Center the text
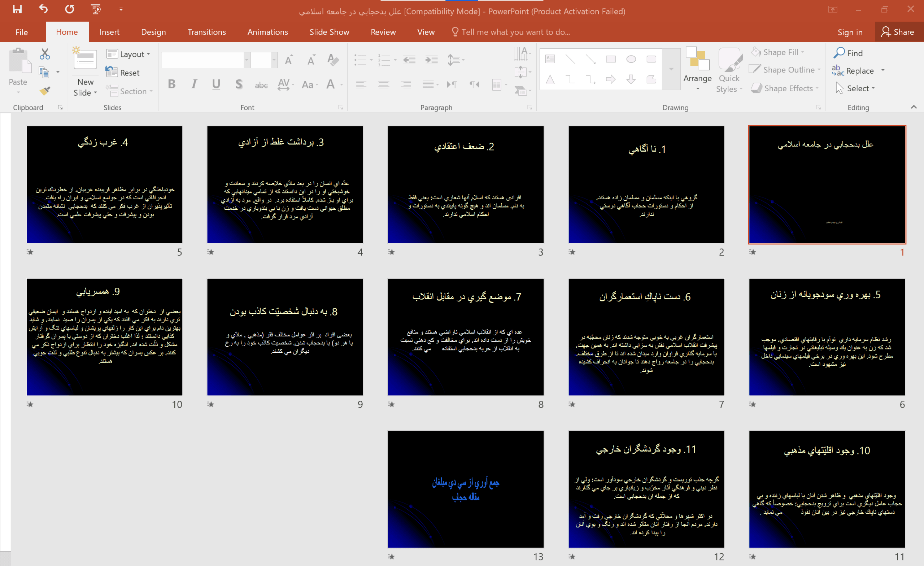 (x=384, y=84)
